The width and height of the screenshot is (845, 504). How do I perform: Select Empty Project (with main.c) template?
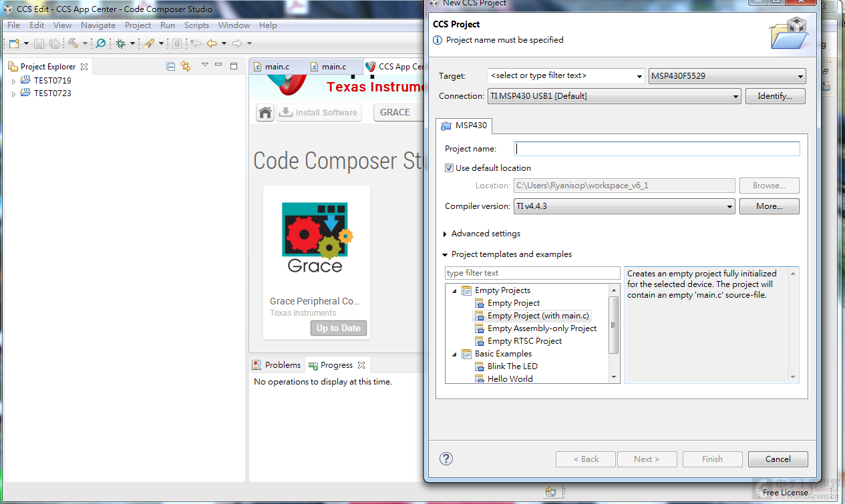(x=538, y=316)
